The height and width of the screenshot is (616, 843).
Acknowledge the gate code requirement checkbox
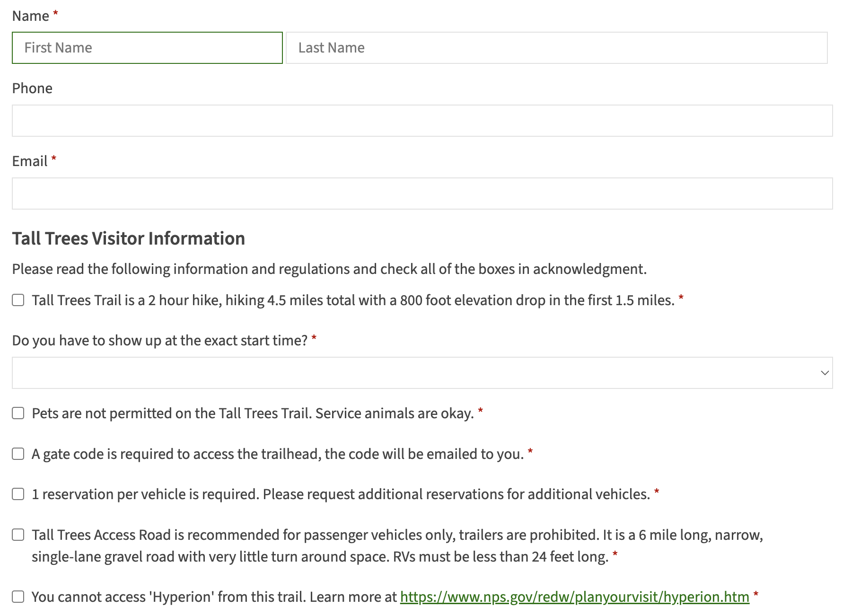coord(18,454)
